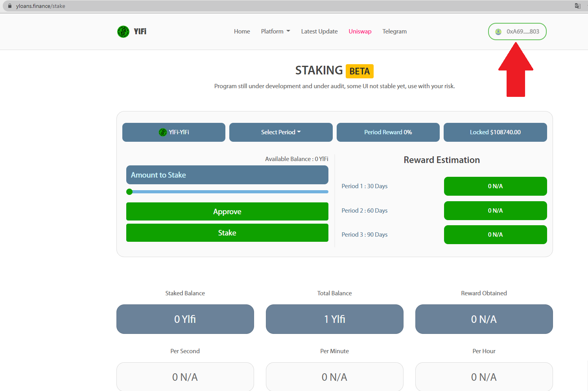Open the Uniswap link
Screen dimensions: 588x391
pos(360,32)
